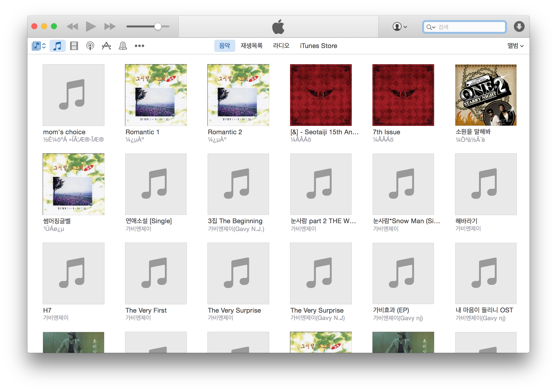Open the account user menu
The image size is (557, 392).
(x=400, y=26)
